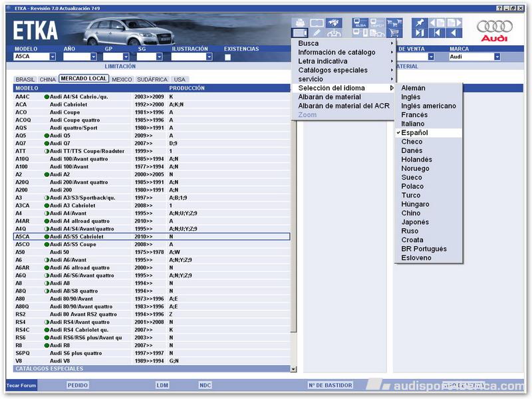The width and height of the screenshot is (532, 399).
Task: Choose BR Portugués language
Action: [x=428, y=249]
